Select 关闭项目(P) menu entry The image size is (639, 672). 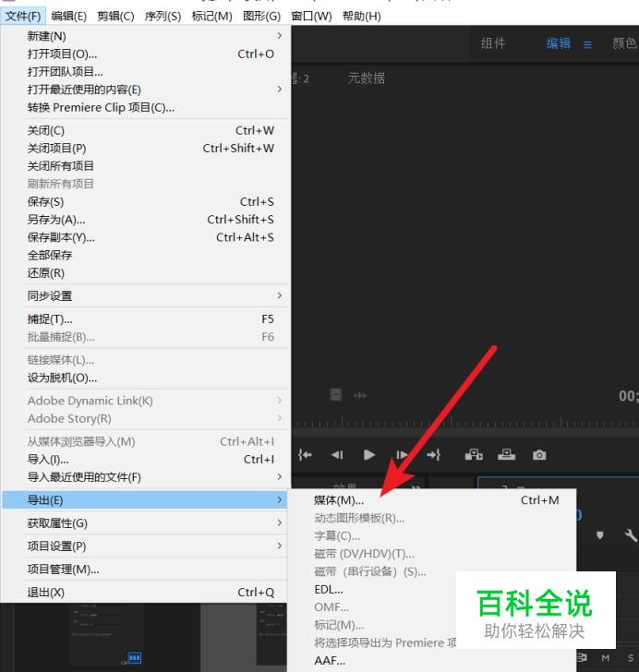click(145, 149)
